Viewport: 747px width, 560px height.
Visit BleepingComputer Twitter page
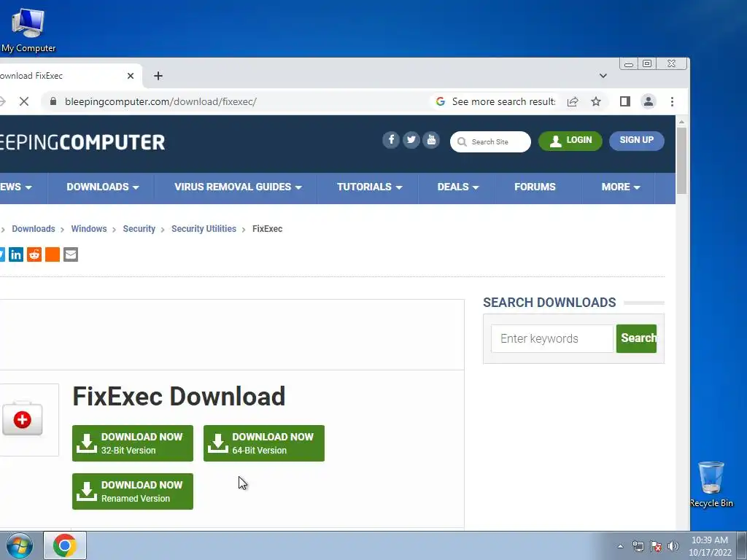coord(411,140)
